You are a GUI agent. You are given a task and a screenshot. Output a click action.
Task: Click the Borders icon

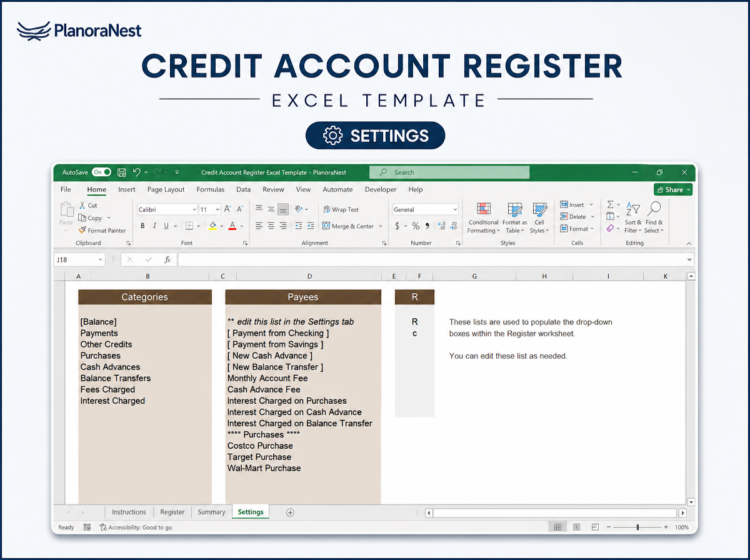pyautogui.click(x=189, y=226)
